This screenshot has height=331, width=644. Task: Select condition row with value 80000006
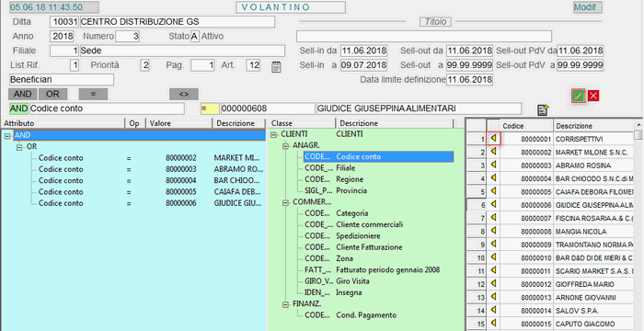[x=151, y=203]
